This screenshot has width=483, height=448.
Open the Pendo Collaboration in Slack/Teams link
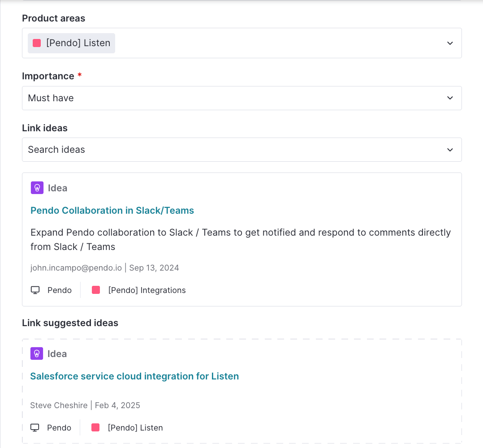tap(112, 210)
